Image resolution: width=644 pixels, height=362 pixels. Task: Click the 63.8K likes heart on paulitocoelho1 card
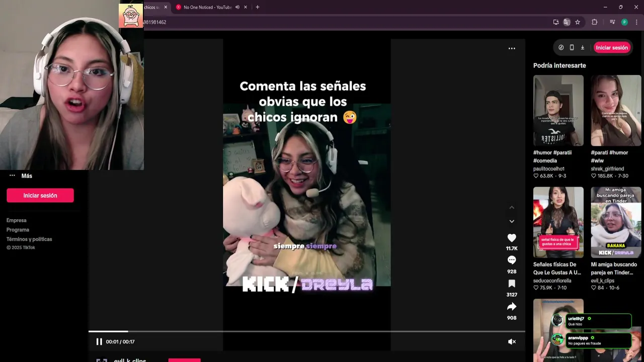pyautogui.click(x=536, y=176)
